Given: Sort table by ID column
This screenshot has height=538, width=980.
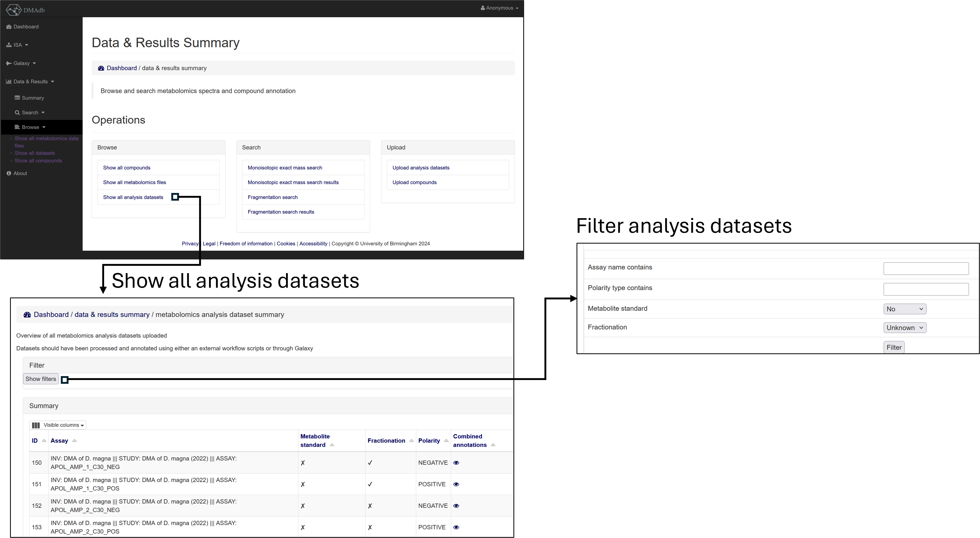Looking at the screenshot, I should tap(39, 441).
